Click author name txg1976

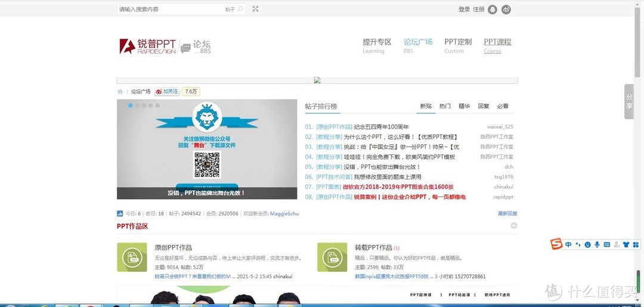coord(503,177)
